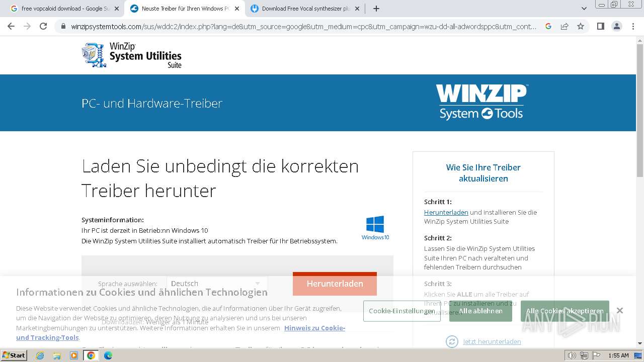Viewport: 644px width, 362px height.
Task: Click the address bar URL
Action: (303, 26)
